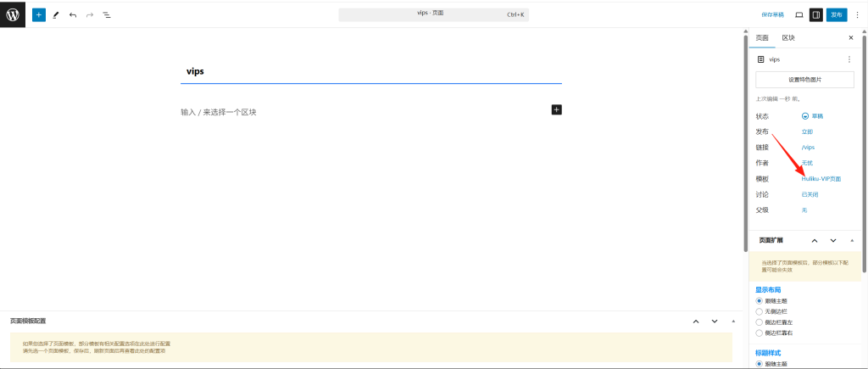The width and height of the screenshot is (868, 369).
Task: Toggle the settings sidebar panel icon
Action: tap(815, 14)
